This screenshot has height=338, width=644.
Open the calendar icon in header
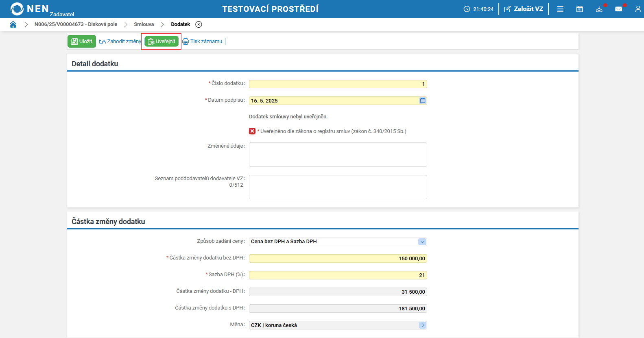[580, 9]
